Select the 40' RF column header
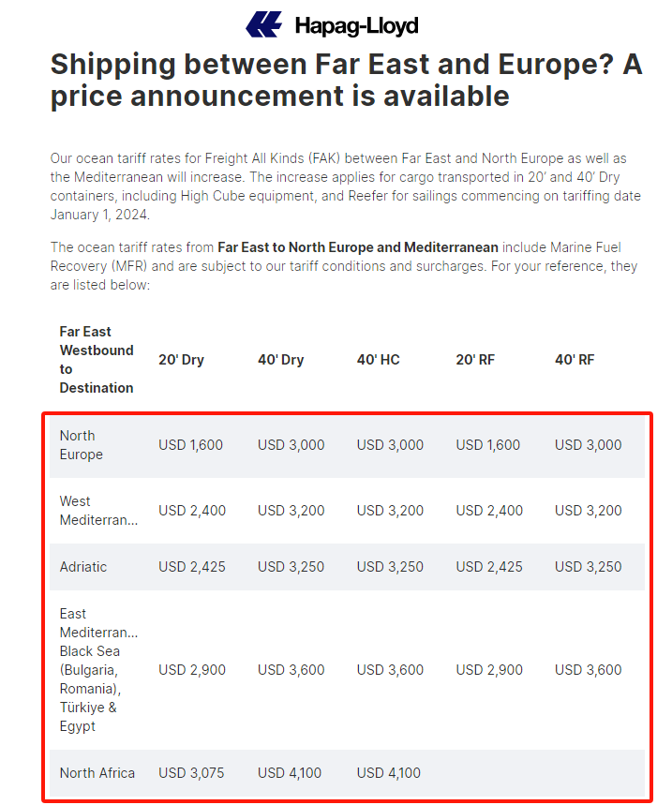Screen dimensions: 672x805 point(575,360)
